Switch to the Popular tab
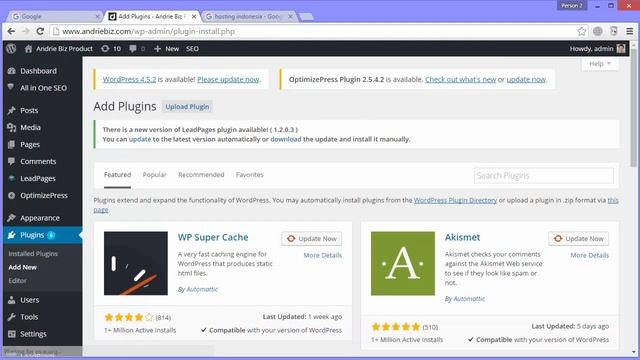640x360 pixels. point(154,175)
